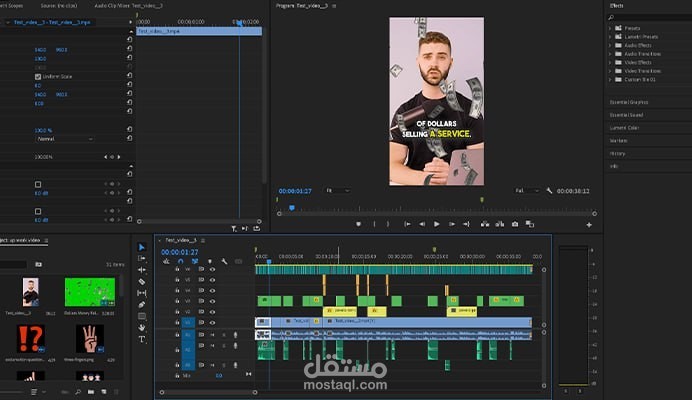Select the Razor tool
692x400 pixels.
141,281
